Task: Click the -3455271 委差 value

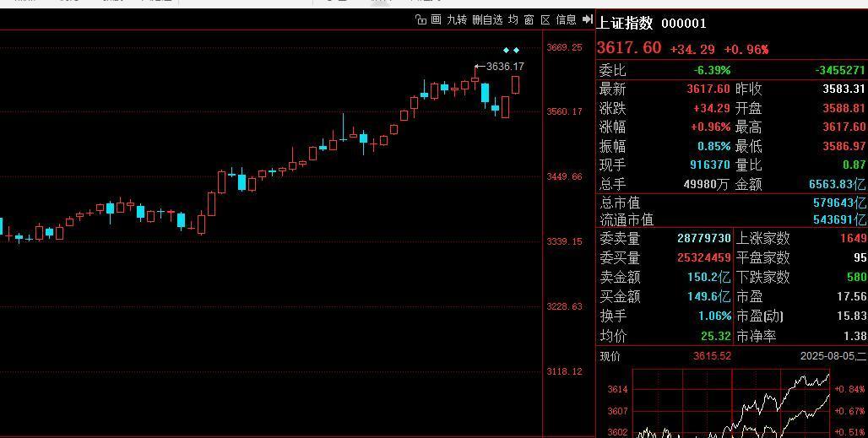Action: 840,70
